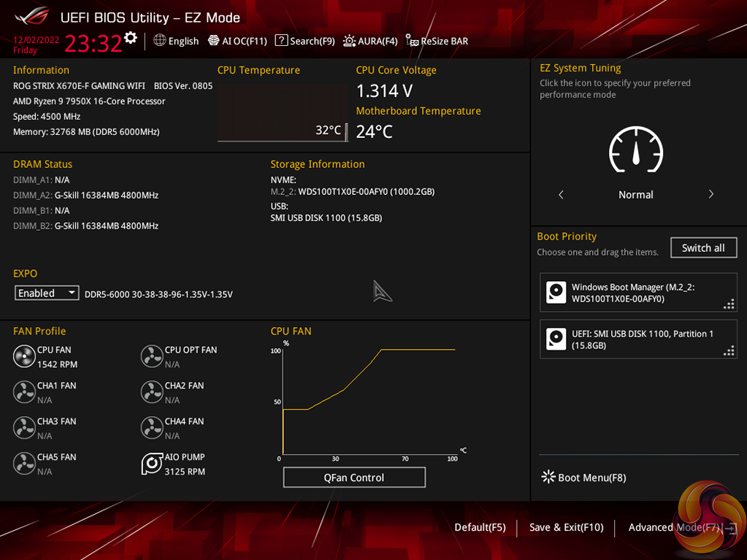747x560 pixels.
Task: Click the 24°C motherboard temperature
Action: point(375,131)
